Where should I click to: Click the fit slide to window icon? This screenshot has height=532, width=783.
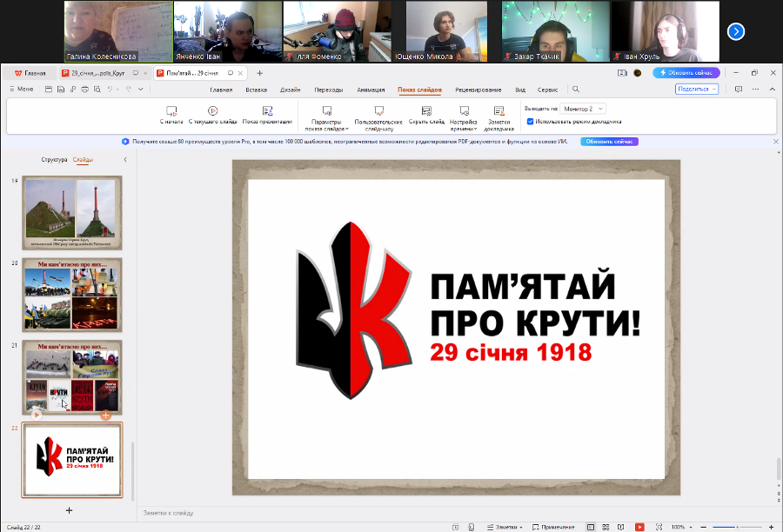[659, 527]
